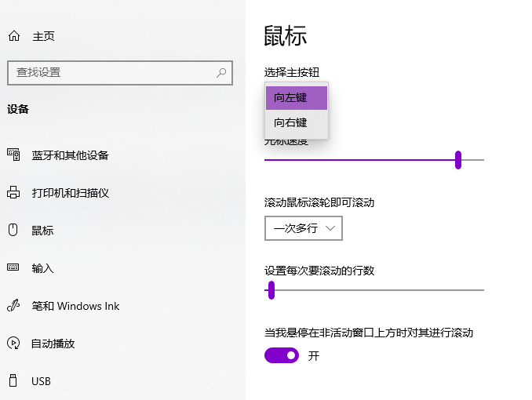
Task: Open the 输入 settings page
Action: click(x=43, y=268)
